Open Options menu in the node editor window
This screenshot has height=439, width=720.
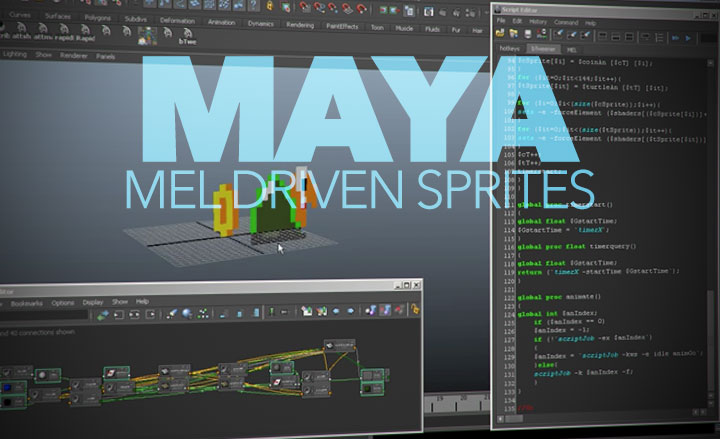(x=62, y=303)
